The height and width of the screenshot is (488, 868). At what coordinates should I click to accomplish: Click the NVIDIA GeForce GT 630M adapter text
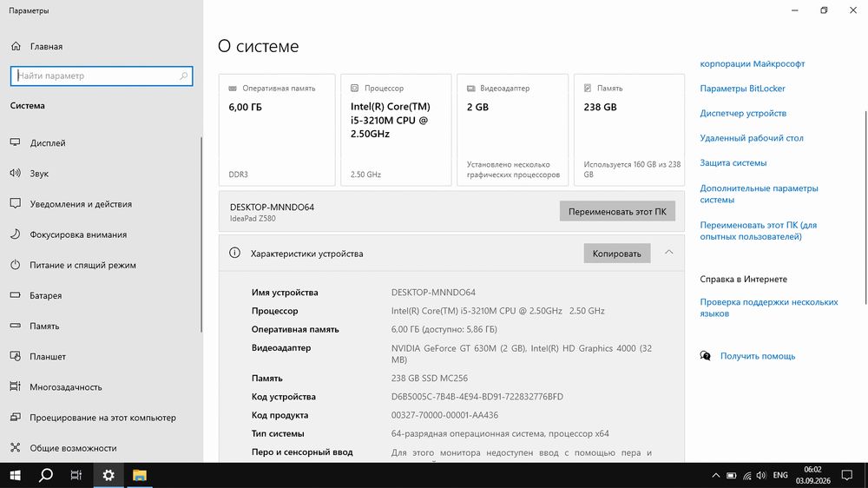521,354
